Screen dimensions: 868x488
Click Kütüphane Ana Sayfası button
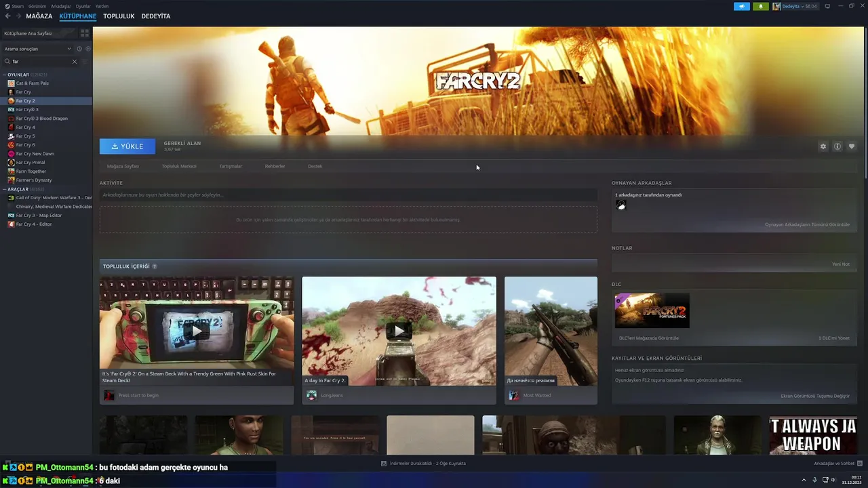point(39,33)
